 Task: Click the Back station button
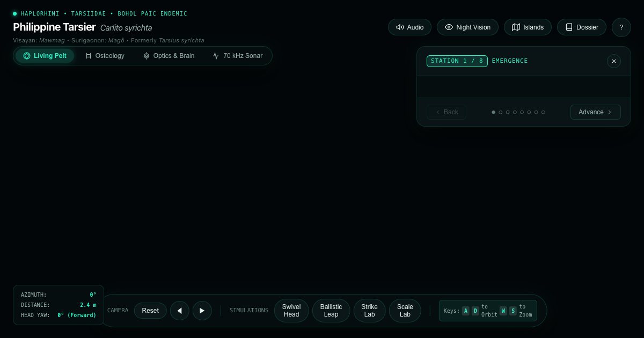click(x=447, y=112)
